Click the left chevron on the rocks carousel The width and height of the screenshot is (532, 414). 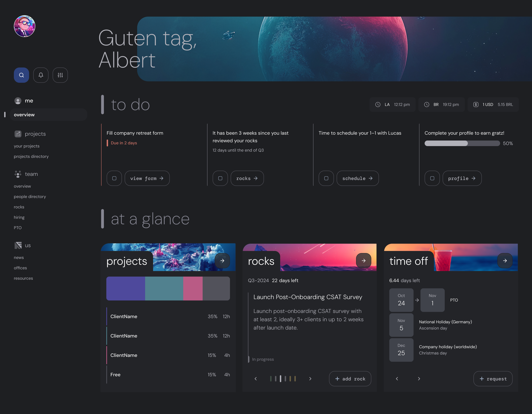click(x=256, y=379)
